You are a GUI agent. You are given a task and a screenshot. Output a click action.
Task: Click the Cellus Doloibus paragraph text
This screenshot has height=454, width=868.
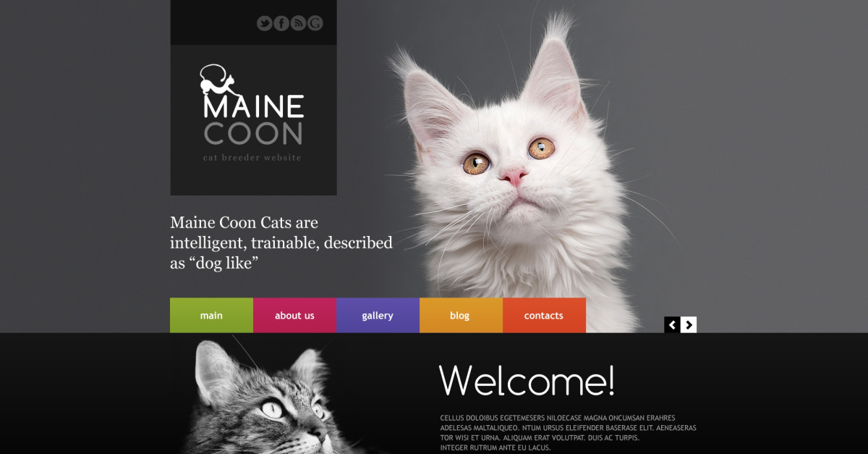(568, 432)
